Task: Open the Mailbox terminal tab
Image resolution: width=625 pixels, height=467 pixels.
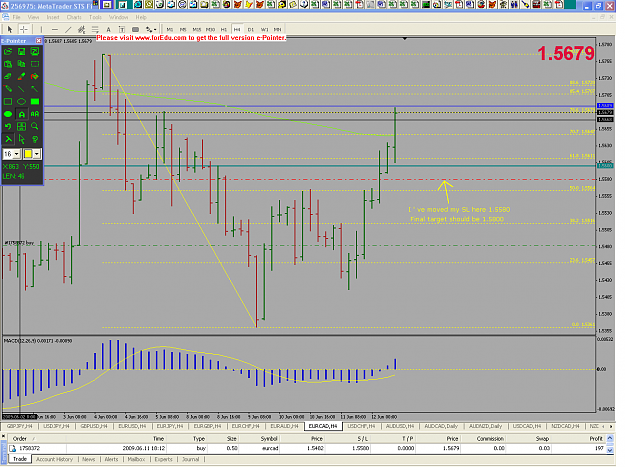Action: 136,459
